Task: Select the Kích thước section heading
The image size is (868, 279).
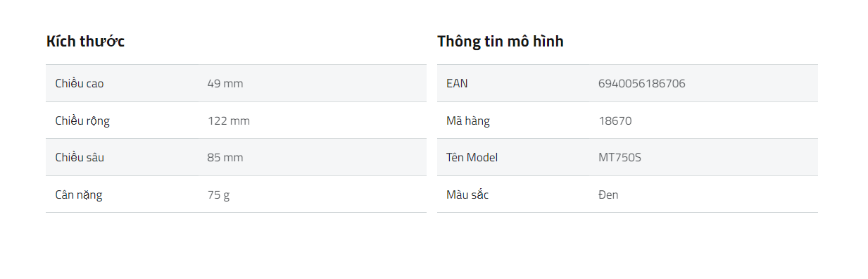Action: pos(85,42)
